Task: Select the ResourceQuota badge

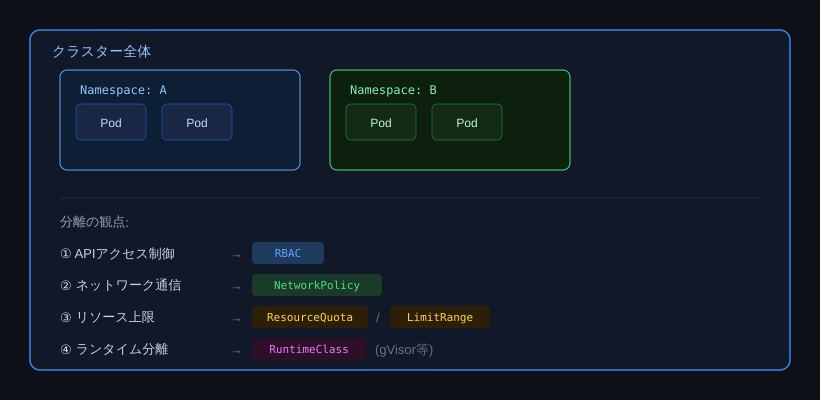Action: pyautogui.click(x=310, y=317)
